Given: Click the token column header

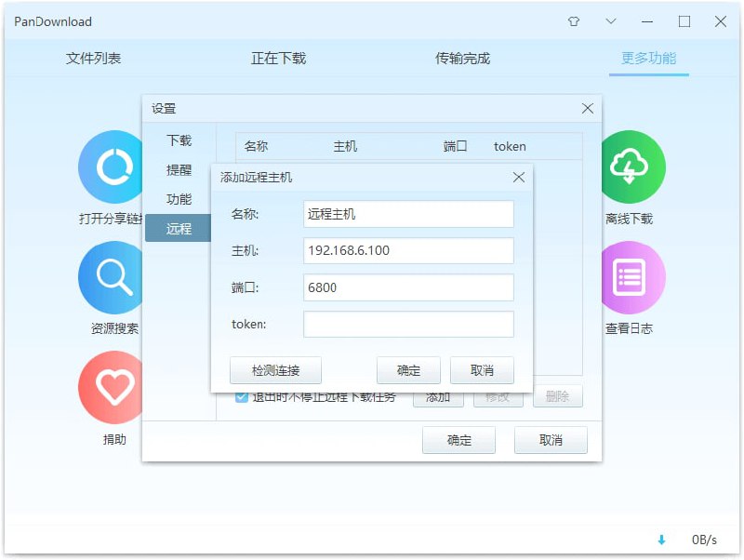Looking at the screenshot, I should click(x=510, y=146).
